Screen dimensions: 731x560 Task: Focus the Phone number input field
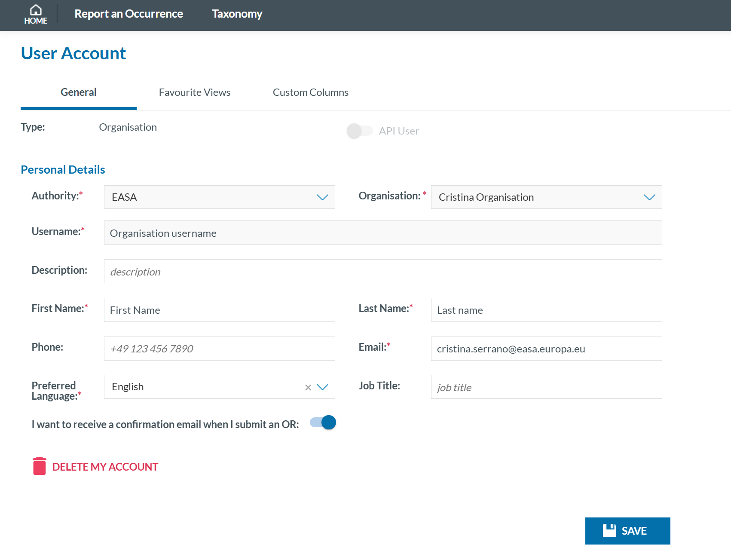tap(219, 349)
